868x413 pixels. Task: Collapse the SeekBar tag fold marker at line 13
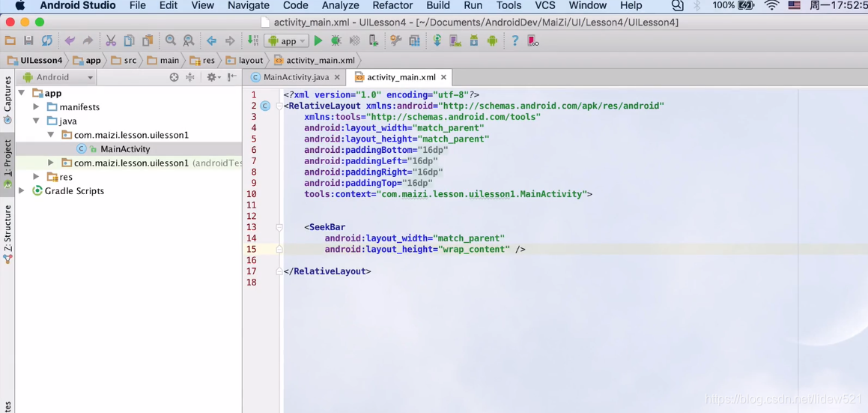279,227
